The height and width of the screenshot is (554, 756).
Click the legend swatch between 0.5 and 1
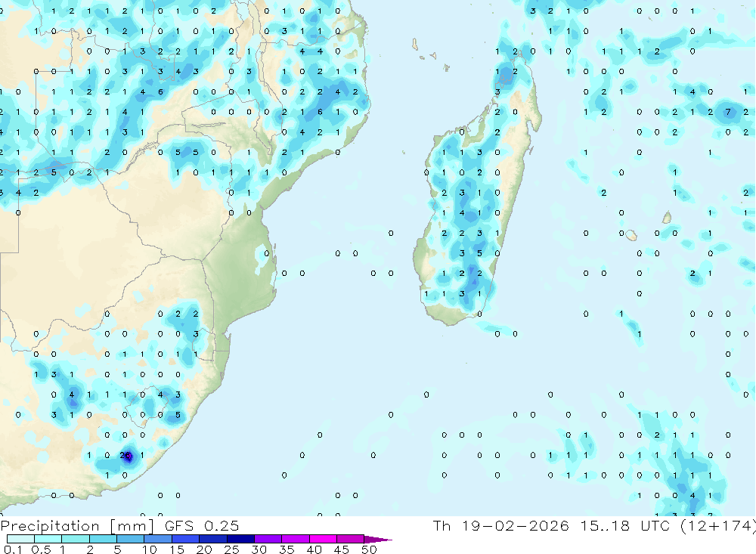pyautogui.click(x=48, y=539)
